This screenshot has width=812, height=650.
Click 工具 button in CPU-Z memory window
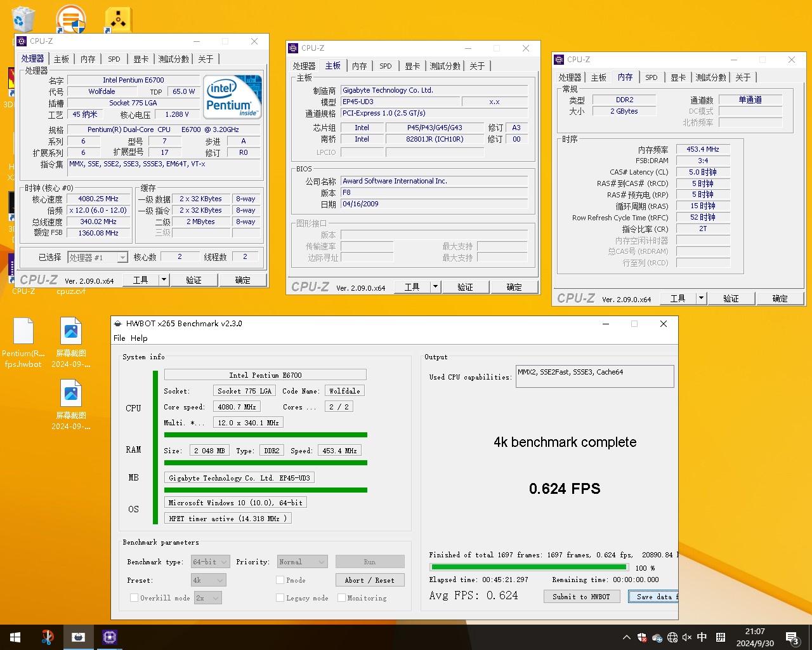(678, 298)
